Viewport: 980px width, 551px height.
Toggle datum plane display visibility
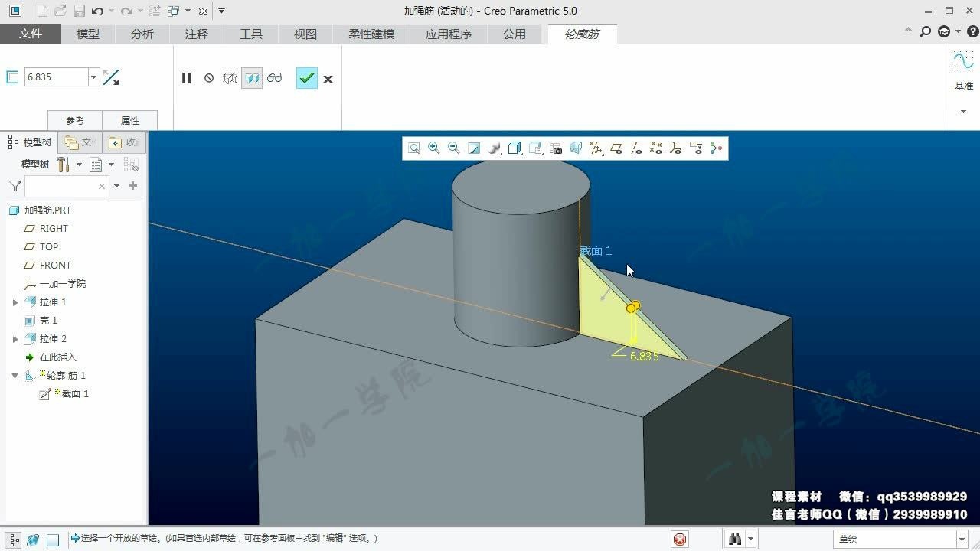(616, 148)
